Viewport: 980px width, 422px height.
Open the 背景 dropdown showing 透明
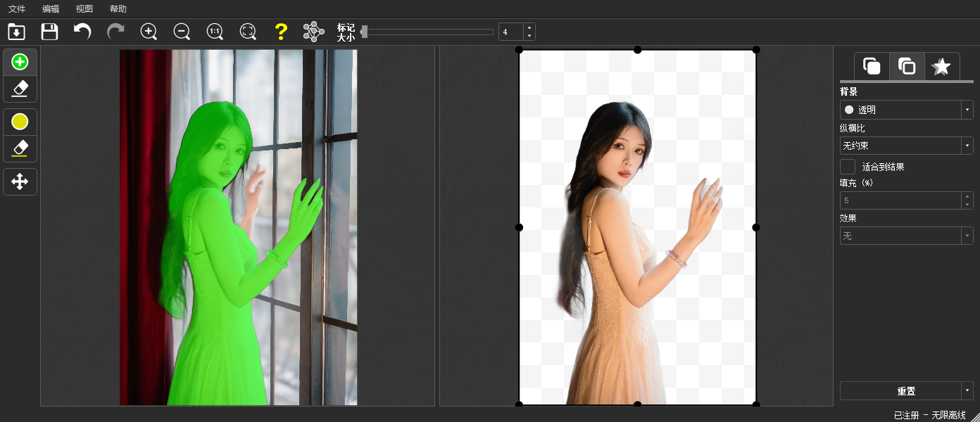tap(906, 110)
